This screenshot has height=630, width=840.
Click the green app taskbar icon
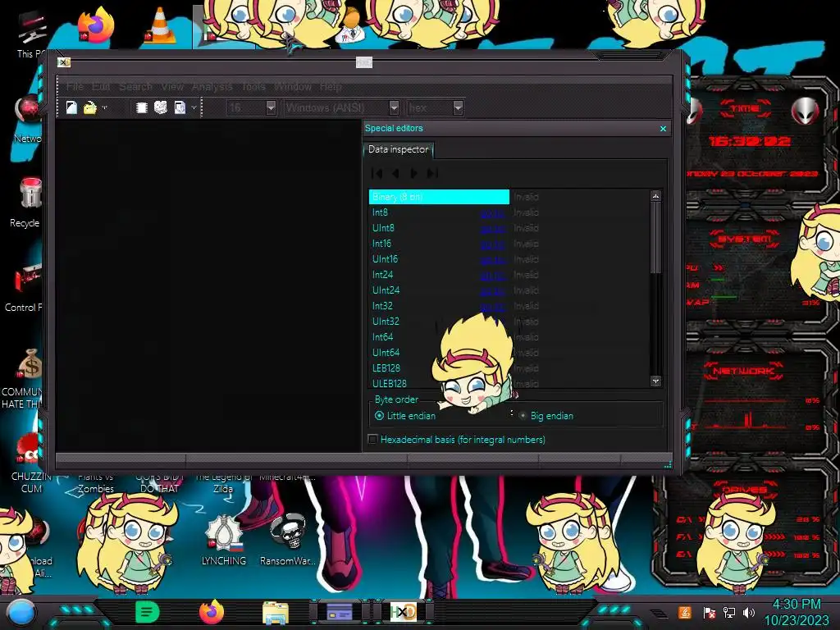pyautogui.click(x=148, y=612)
